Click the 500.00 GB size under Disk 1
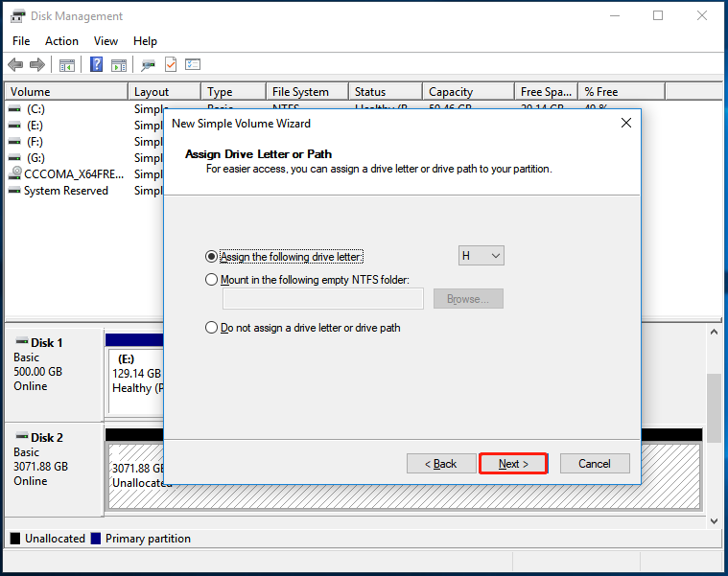Screen dimensions: 728x576 click(37, 372)
